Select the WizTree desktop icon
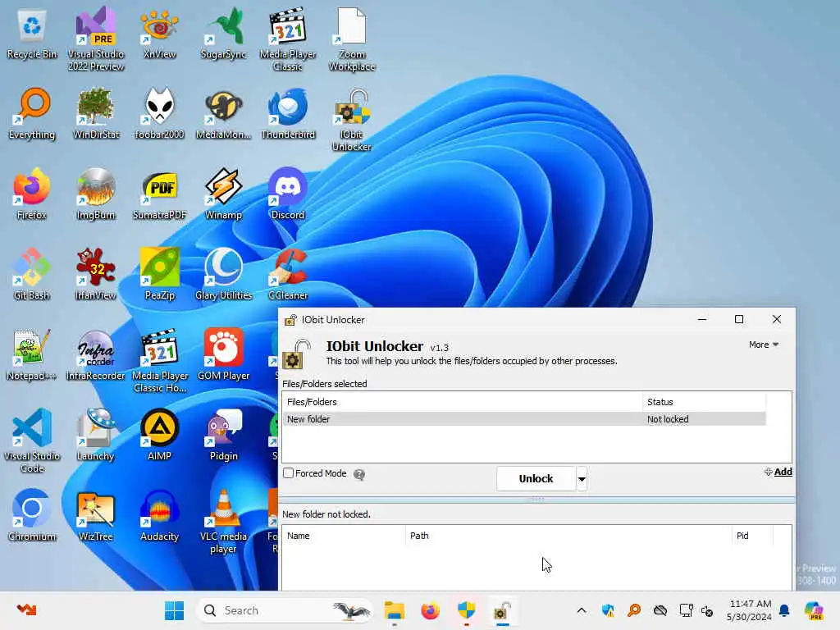Viewport: 840px width, 630px height. tap(96, 515)
